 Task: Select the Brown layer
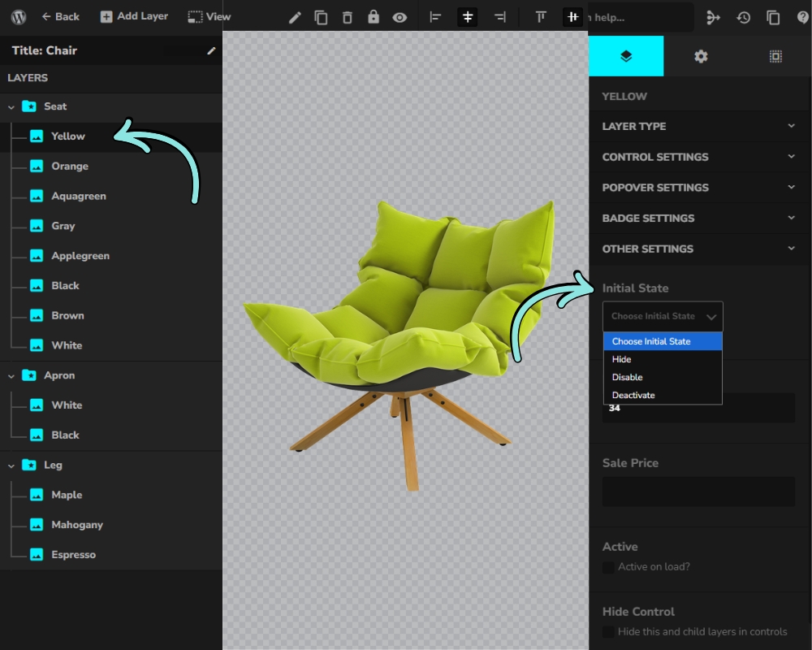pyautogui.click(x=110, y=316)
